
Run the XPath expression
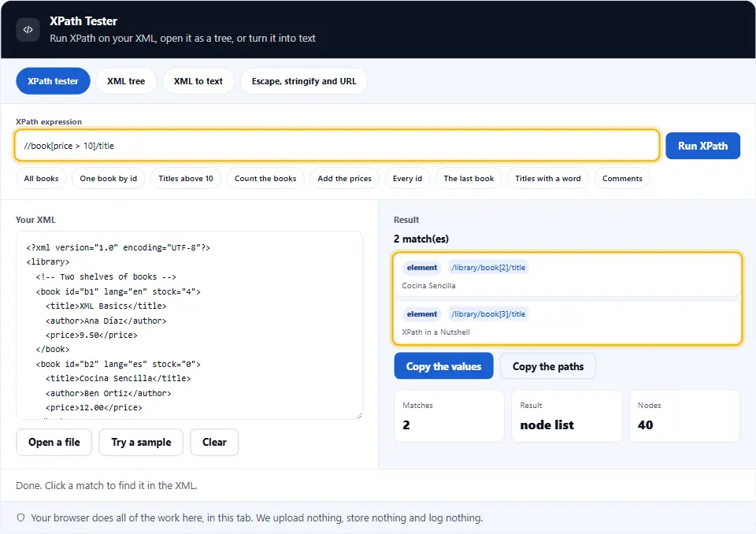pyautogui.click(x=702, y=146)
